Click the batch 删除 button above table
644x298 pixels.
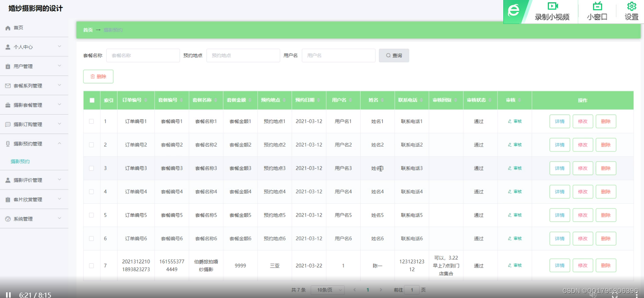click(x=98, y=76)
